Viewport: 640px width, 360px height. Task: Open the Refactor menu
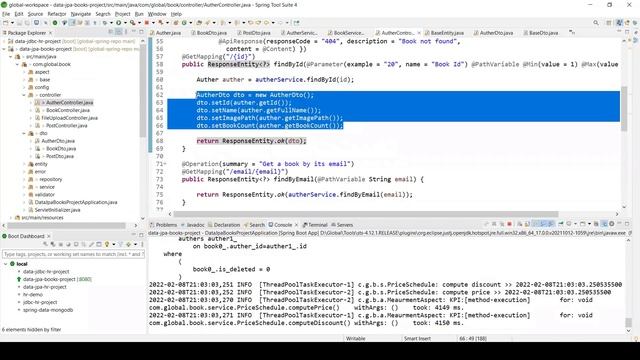point(57,14)
